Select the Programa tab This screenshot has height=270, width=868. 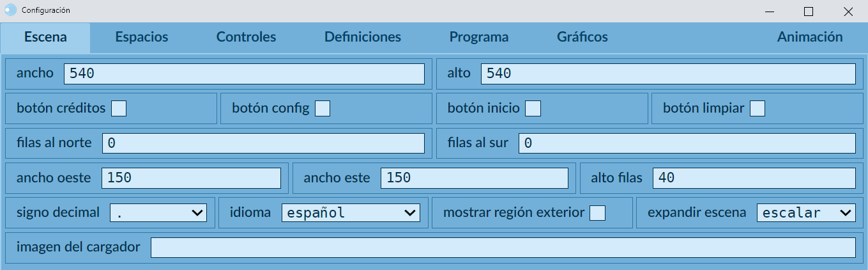tap(479, 37)
